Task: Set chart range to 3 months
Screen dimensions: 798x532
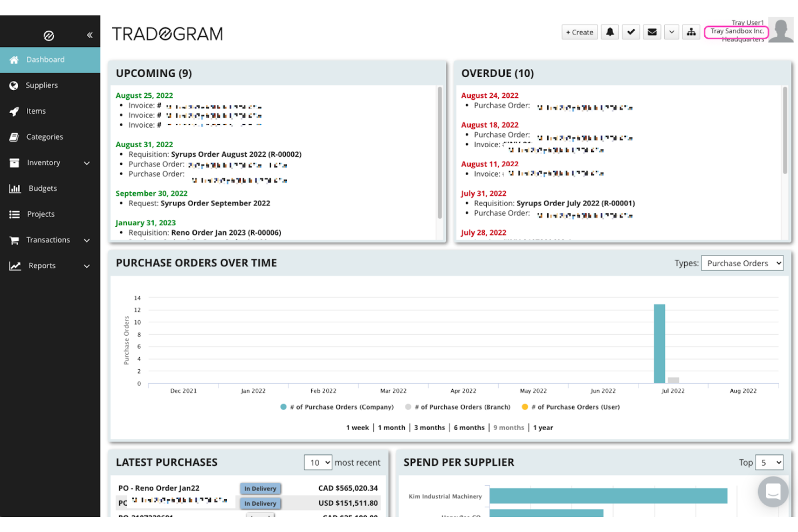Action: pyautogui.click(x=430, y=428)
